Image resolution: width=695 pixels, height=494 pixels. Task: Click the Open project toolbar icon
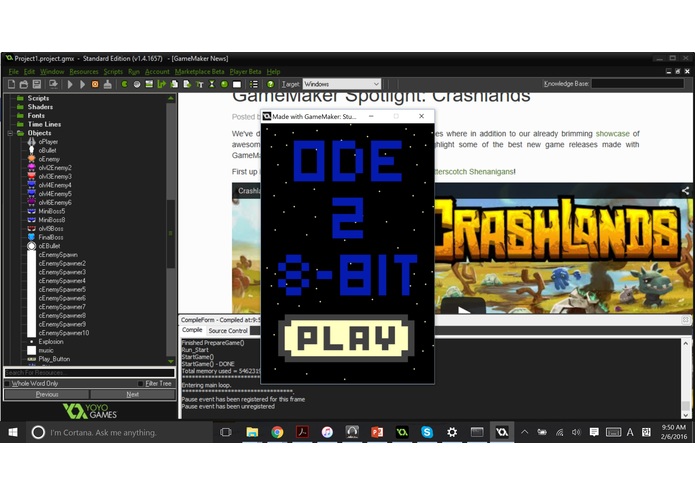pos(24,84)
